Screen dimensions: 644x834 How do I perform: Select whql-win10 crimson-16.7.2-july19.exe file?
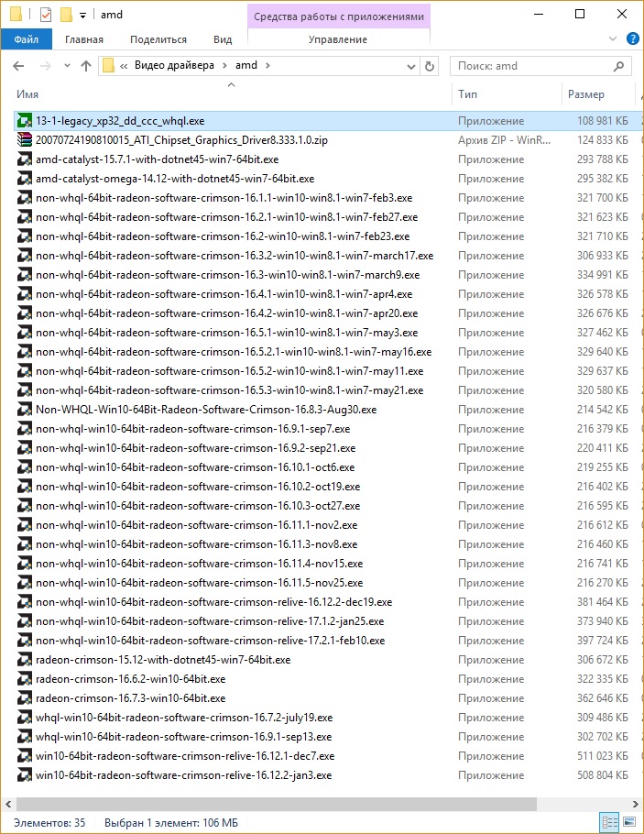[184, 718]
